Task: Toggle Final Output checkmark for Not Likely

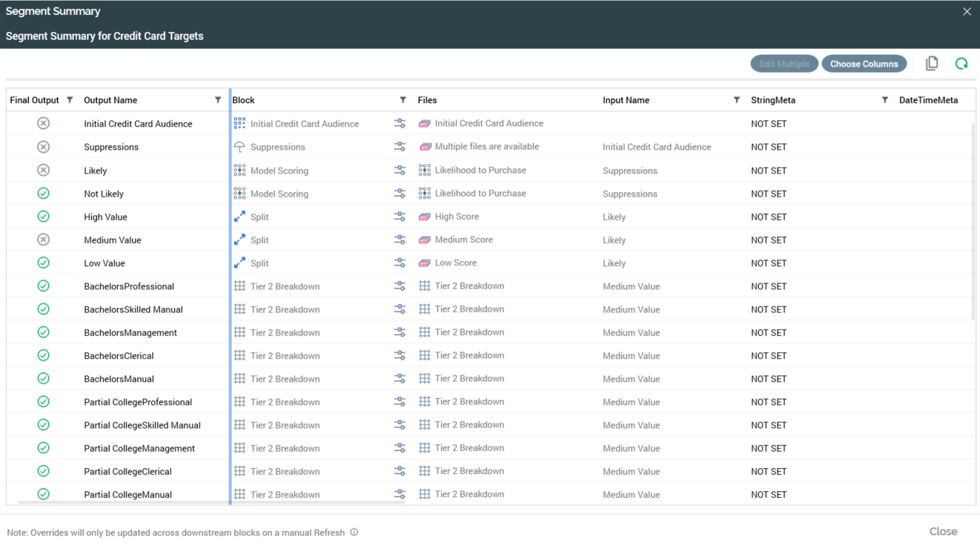Action: 44,194
